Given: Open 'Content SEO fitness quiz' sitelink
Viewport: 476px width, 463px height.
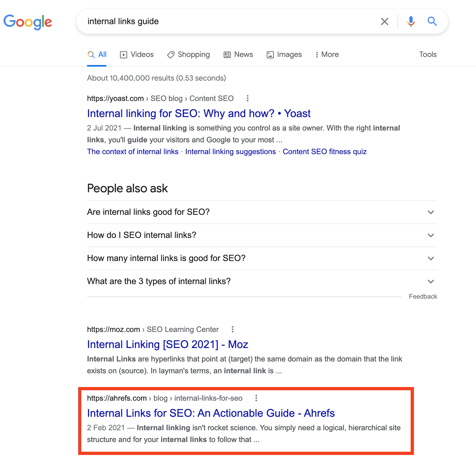Looking at the screenshot, I should (x=325, y=152).
